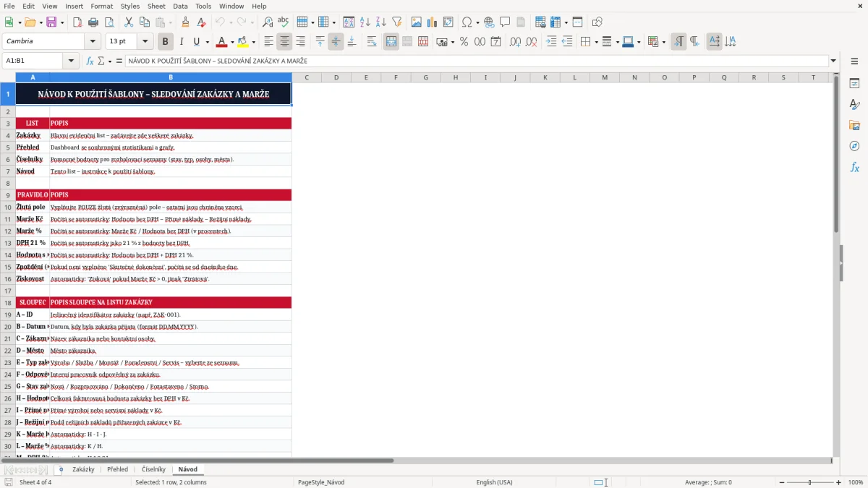This screenshot has height=488, width=868.
Task: Toggle Center Vertically alignment
Action: click(x=336, y=42)
